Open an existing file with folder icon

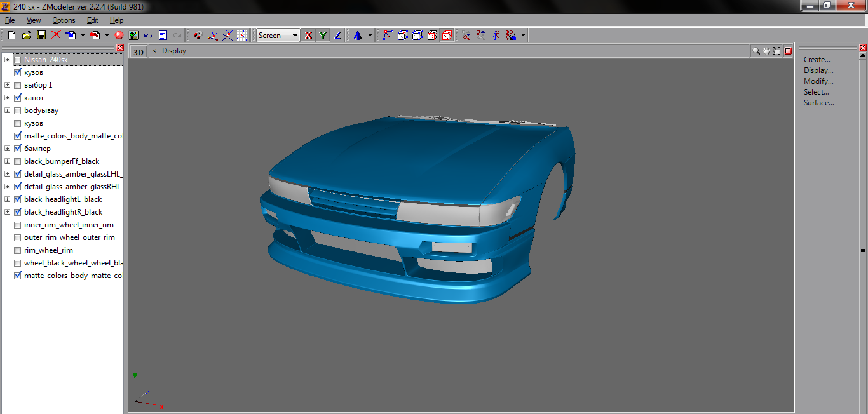(26, 36)
